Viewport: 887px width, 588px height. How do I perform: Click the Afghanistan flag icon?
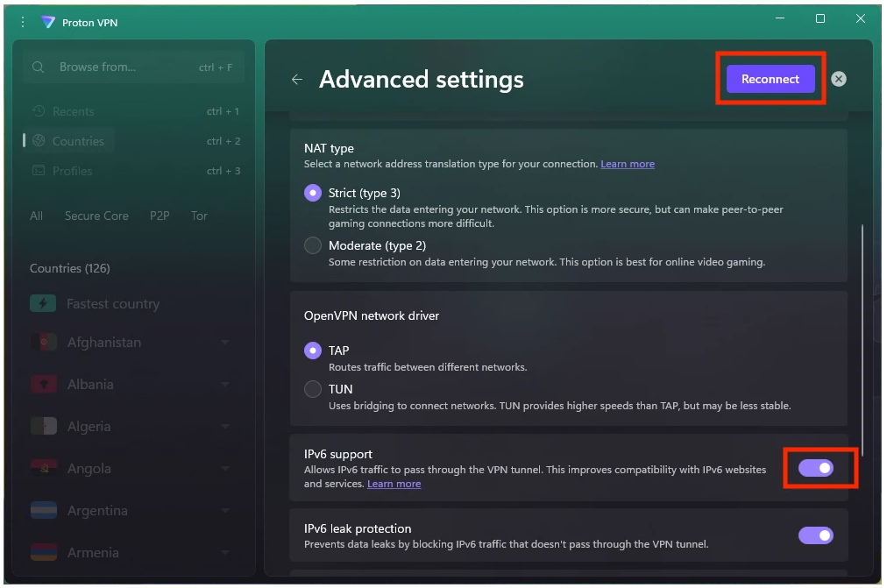44,343
